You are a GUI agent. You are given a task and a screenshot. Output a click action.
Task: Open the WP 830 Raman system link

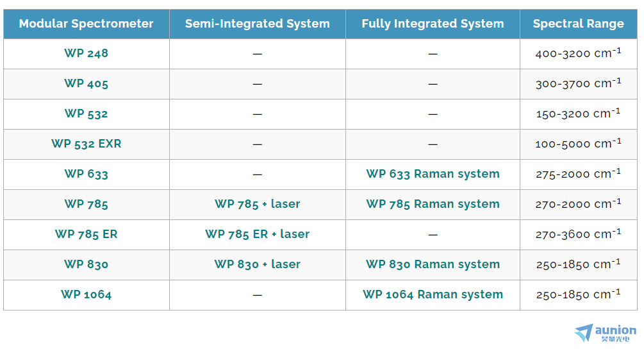pyautogui.click(x=433, y=264)
